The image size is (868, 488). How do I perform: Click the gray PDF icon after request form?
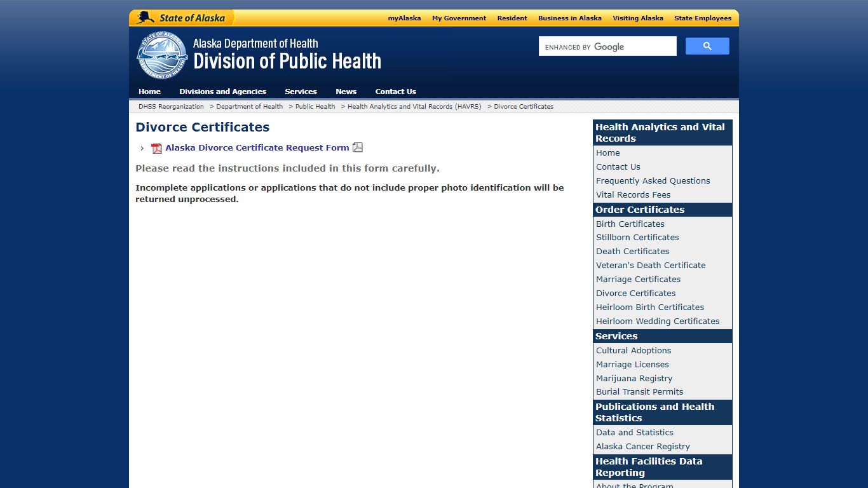pos(358,147)
